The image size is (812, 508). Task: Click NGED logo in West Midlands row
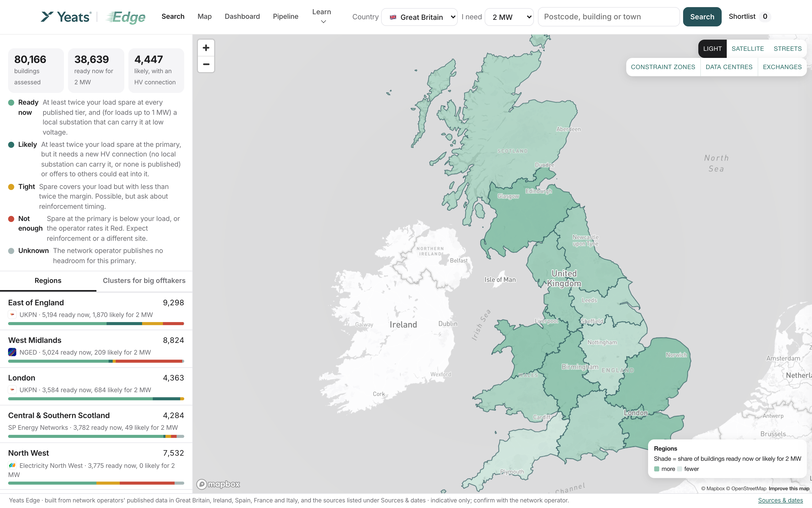point(12,352)
